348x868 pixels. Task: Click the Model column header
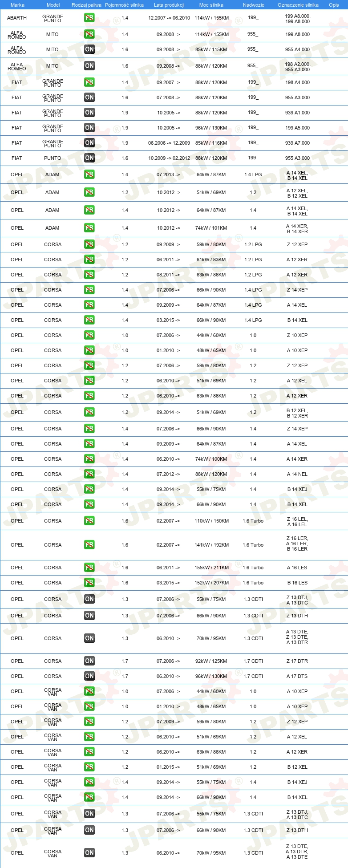point(53,5)
